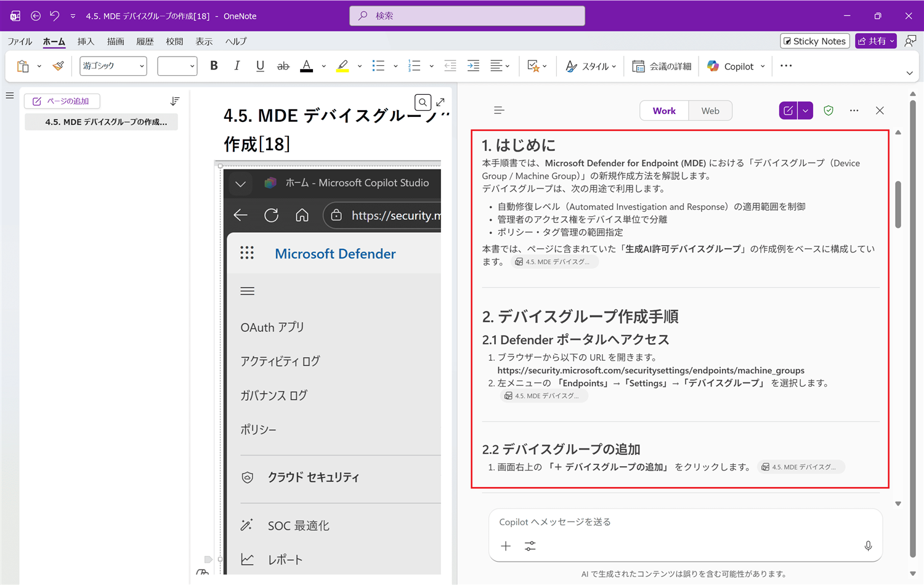
Task: Click the person feedback icon top right
Action: tap(910, 41)
